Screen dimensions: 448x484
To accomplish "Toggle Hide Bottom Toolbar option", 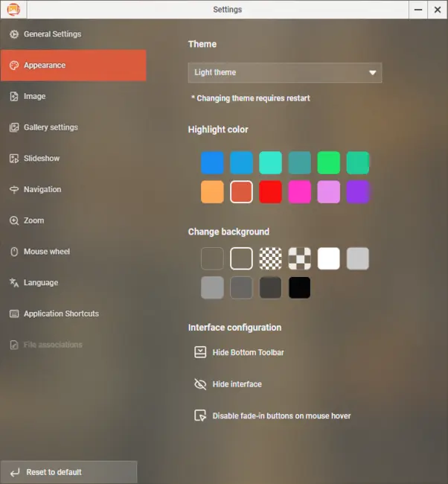I will [248, 353].
